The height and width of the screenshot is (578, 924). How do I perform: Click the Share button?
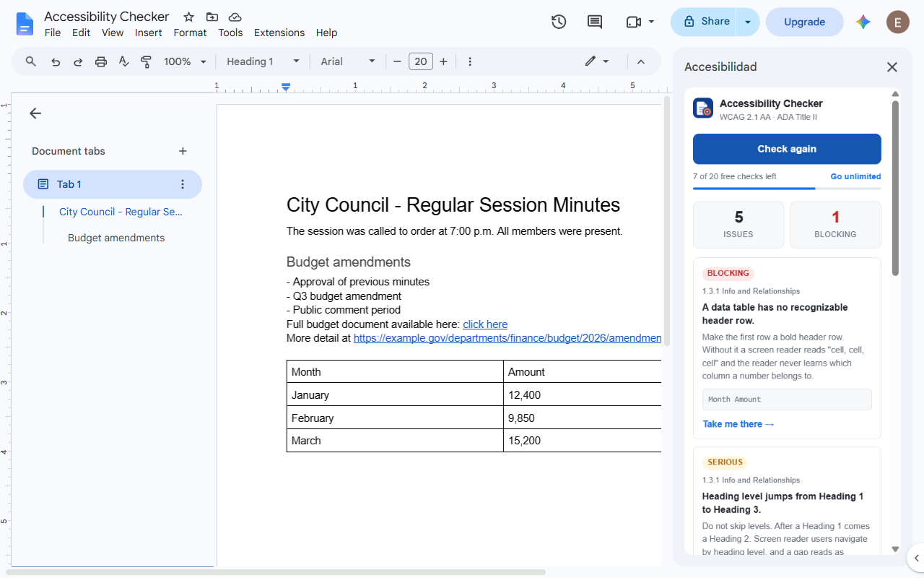(x=704, y=22)
